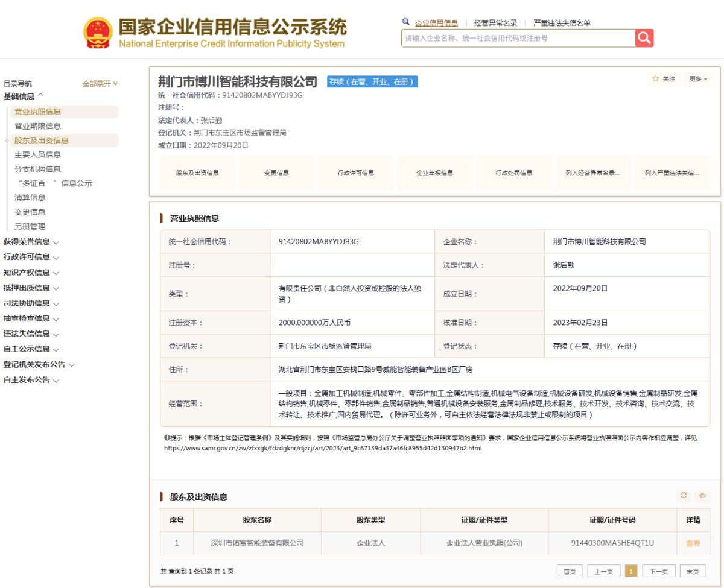Expand 自主发布公告 section
The width and height of the screenshot is (724, 588).
(31, 380)
